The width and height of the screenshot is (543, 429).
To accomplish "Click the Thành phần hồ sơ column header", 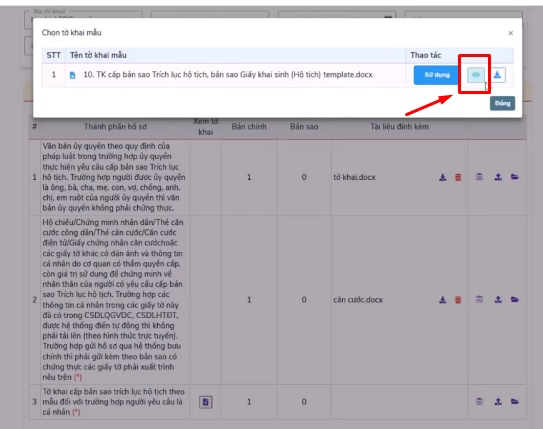I will (115, 127).
